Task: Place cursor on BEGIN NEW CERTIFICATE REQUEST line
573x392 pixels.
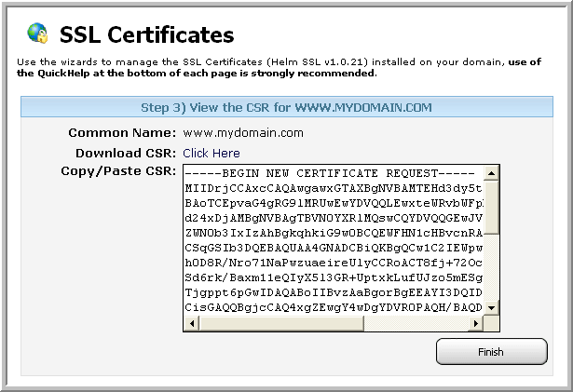Action: (x=330, y=173)
